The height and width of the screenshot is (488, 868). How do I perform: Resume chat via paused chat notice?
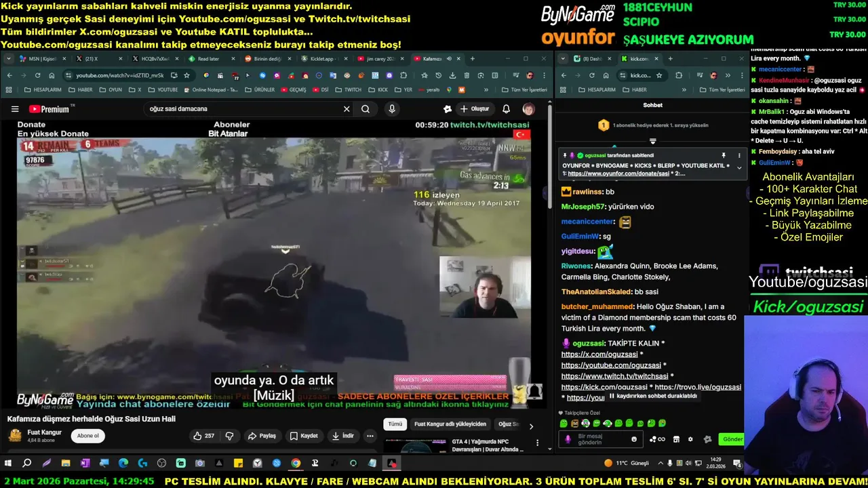pyautogui.click(x=653, y=396)
